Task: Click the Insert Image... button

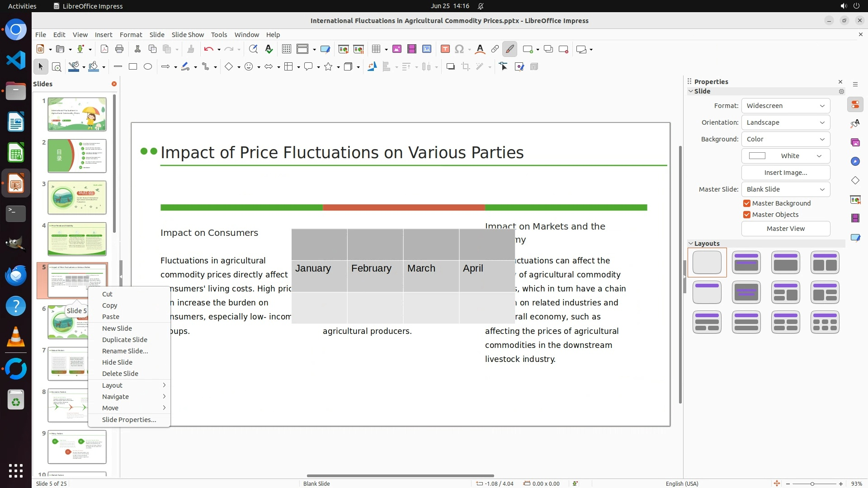Action: [785, 173]
